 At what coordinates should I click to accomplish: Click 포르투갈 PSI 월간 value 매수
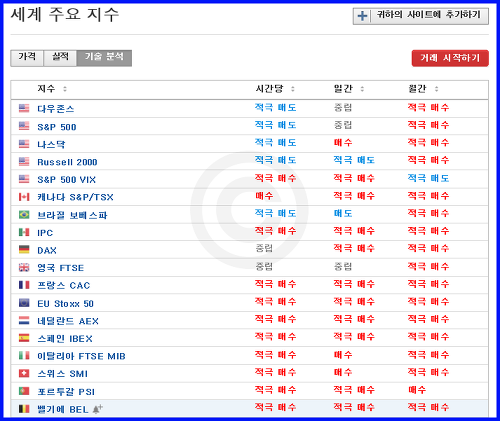tap(417, 389)
